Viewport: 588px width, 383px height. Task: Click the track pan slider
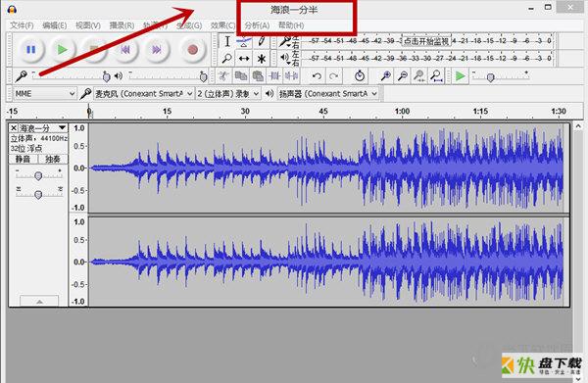tap(38, 194)
